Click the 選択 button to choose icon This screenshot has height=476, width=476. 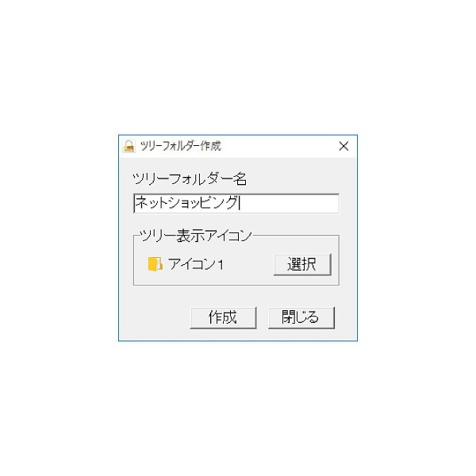point(302,265)
